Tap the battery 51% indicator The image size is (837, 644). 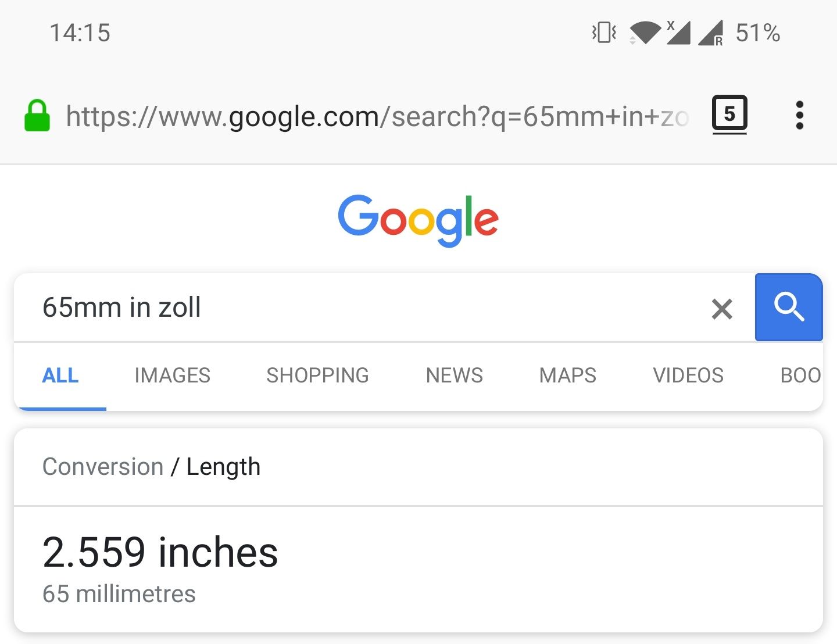(x=757, y=33)
